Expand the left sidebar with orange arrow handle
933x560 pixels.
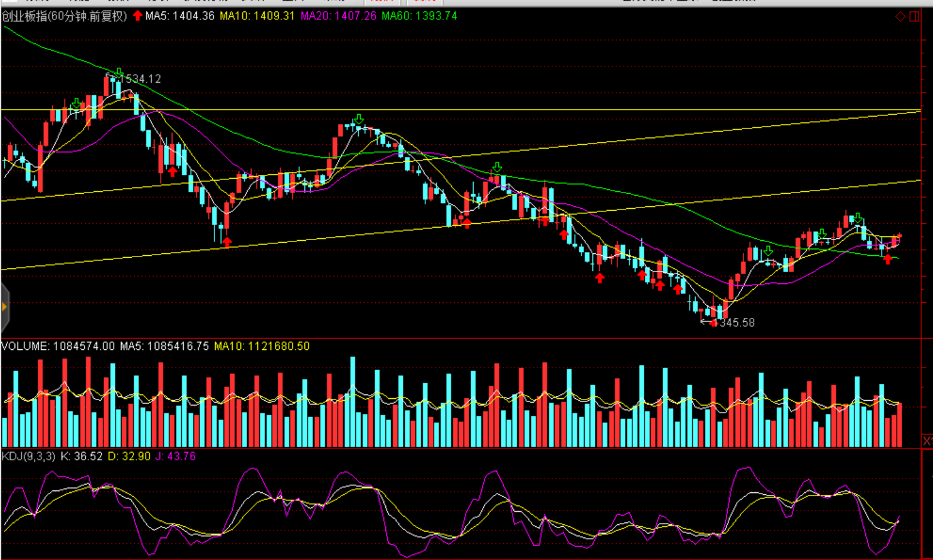(x=4, y=307)
